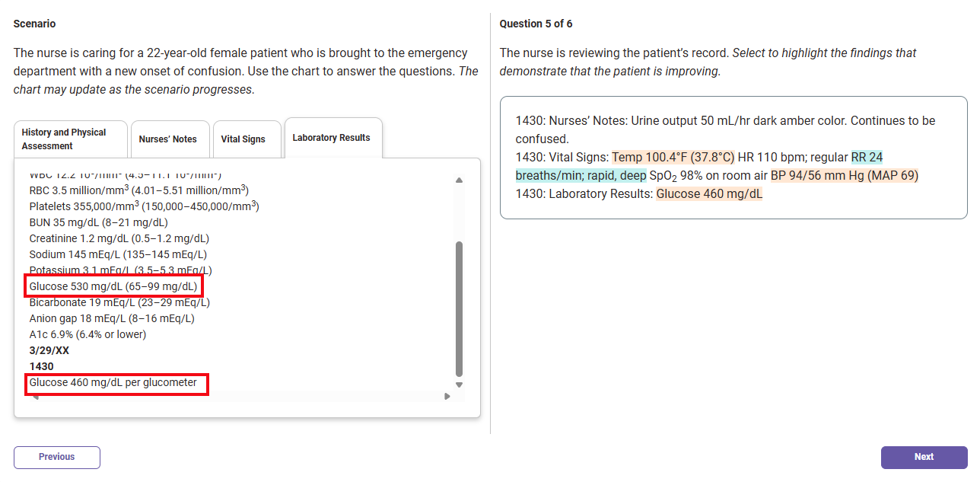Click the scrollbar up arrow in Laboratory Results
The width and height of the screenshot is (980, 482).
pyautogui.click(x=459, y=179)
